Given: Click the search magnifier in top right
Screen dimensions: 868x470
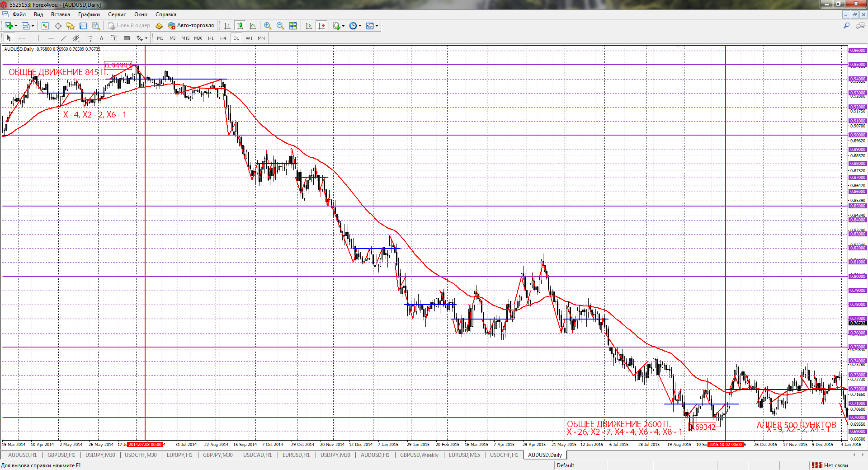Looking at the screenshot, I should pos(846,26).
